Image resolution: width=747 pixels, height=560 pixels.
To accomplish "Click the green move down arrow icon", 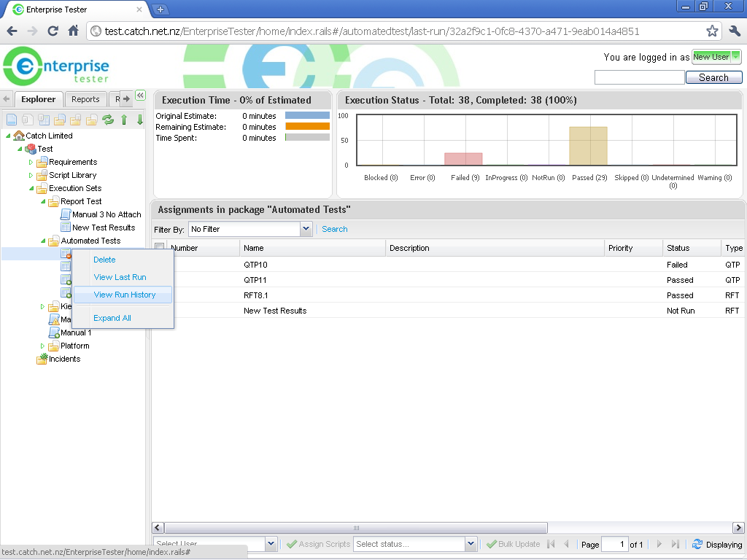I will click(x=140, y=120).
